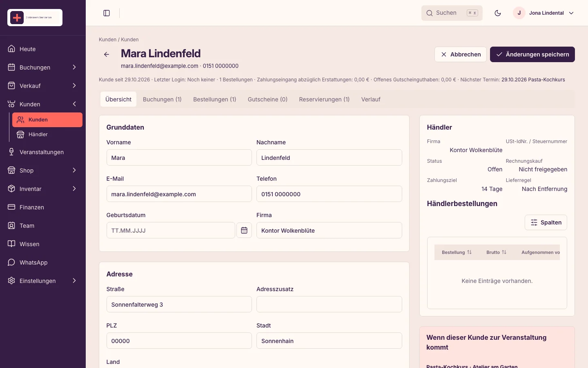Open the Buchungen (1) tab
This screenshot has height=368, width=588.
(x=162, y=99)
